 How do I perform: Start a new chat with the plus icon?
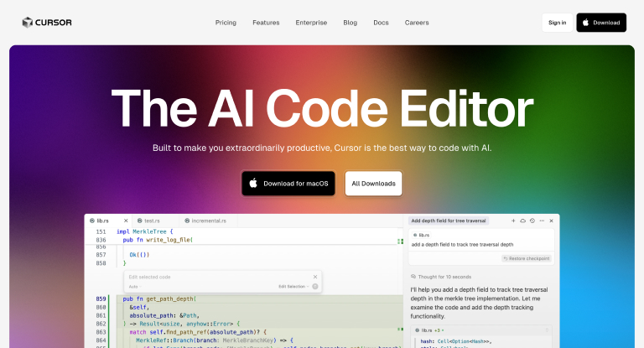tap(513, 221)
